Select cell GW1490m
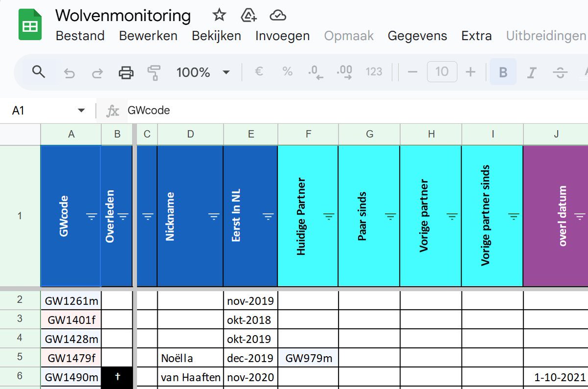The height and width of the screenshot is (389, 588). (71, 377)
